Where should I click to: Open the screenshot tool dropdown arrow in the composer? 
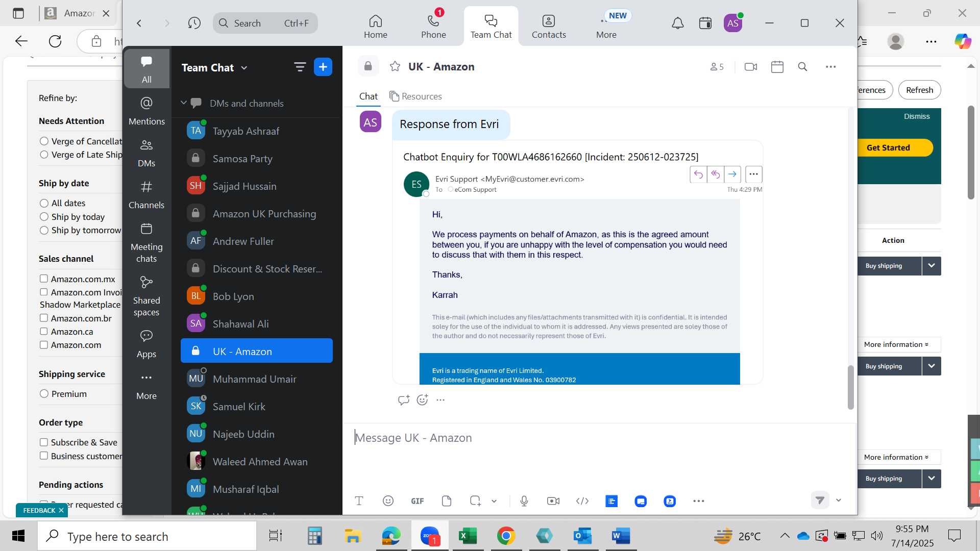click(x=494, y=501)
